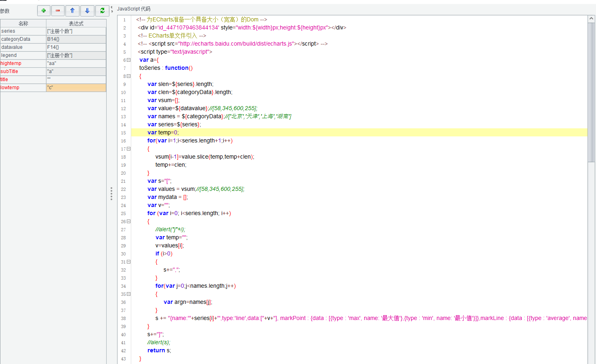Click the red minus remove parameter button

(x=58, y=11)
